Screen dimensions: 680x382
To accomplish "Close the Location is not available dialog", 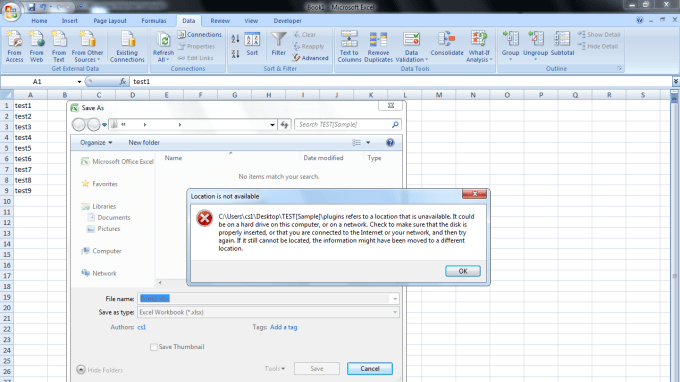I will [474, 194].
